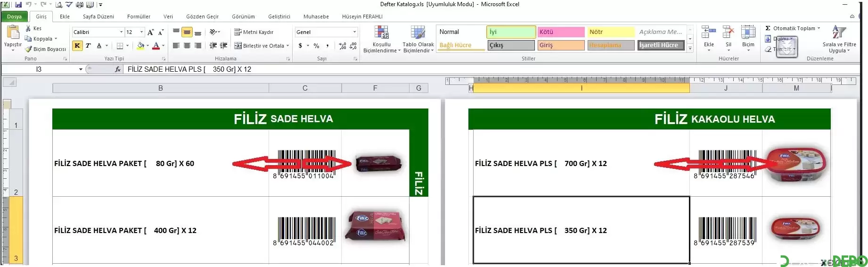This screenshot has height=267, width=868.
Task: Align cell text right
Action: point(198,46)
